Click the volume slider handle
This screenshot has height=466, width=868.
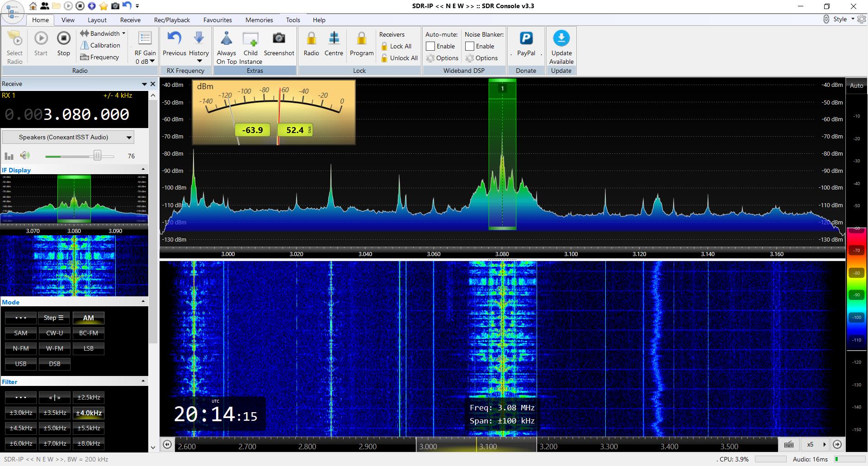point(97,156)
